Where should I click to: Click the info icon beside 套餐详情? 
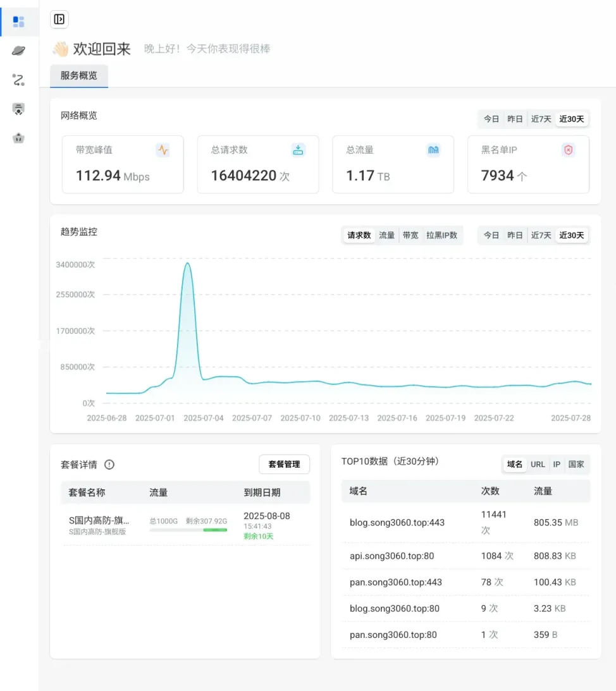(x=109, y=464)
